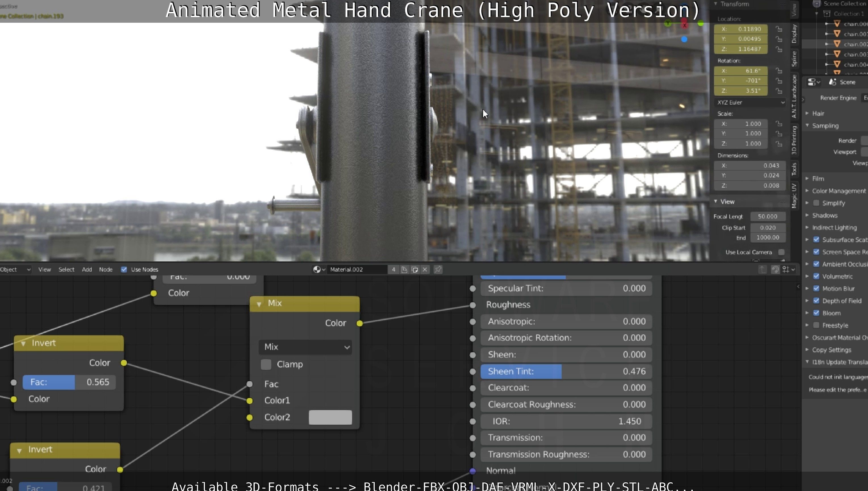Click the chain.004 mesh icon in outliner
This screenshot has width=868, height=491.
[x=837, y=64]
